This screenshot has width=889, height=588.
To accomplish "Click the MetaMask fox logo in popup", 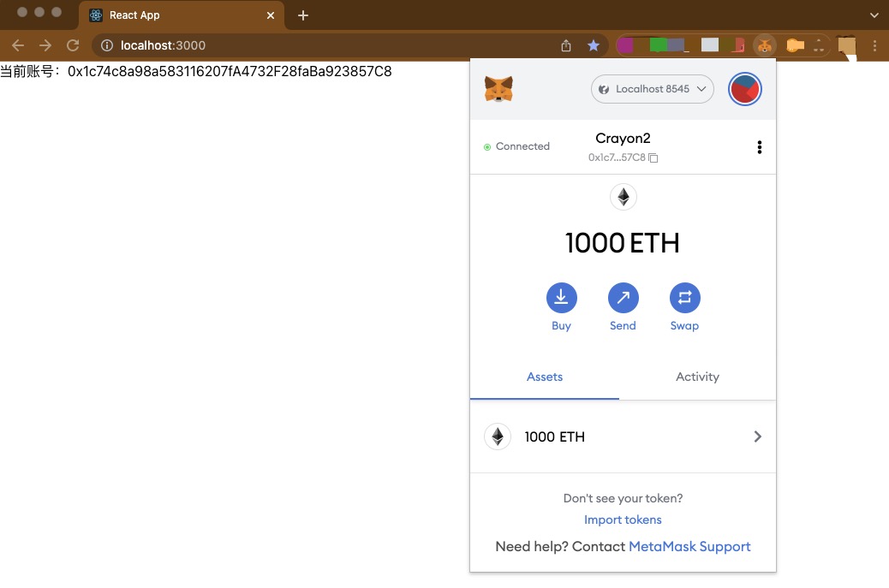I will [498, 89].
